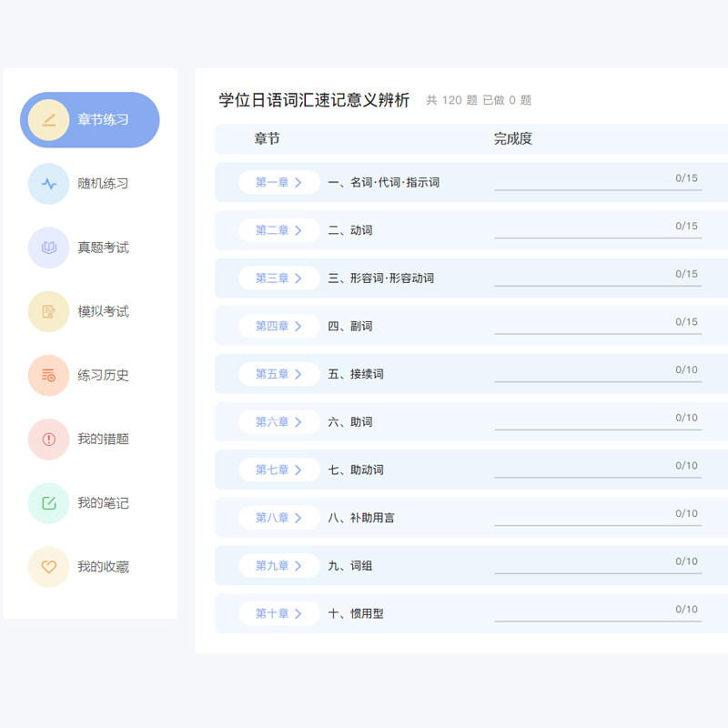Open 我的收藏 menu label

coord(103,567)
